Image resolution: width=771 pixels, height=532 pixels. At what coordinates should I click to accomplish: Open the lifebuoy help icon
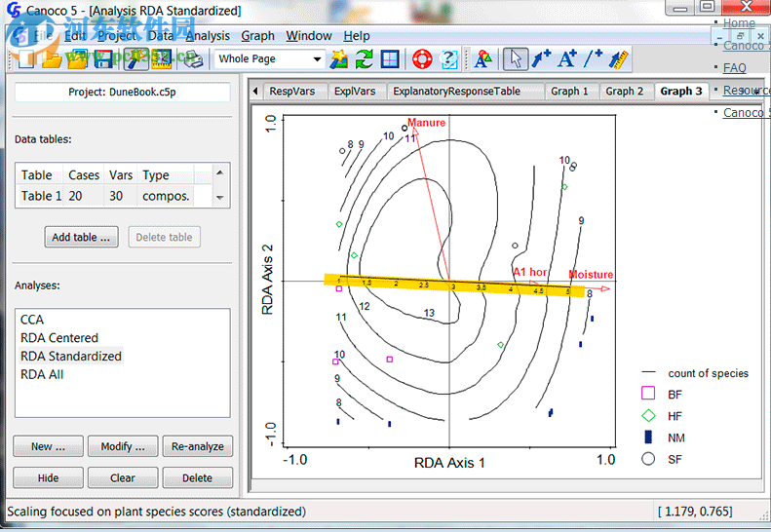point(422,59)
